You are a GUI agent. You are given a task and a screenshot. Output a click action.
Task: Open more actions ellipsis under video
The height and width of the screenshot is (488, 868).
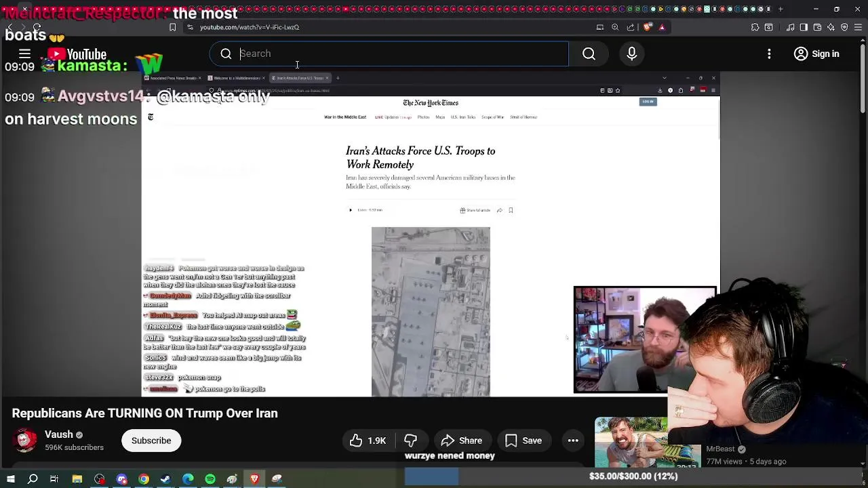573,441
